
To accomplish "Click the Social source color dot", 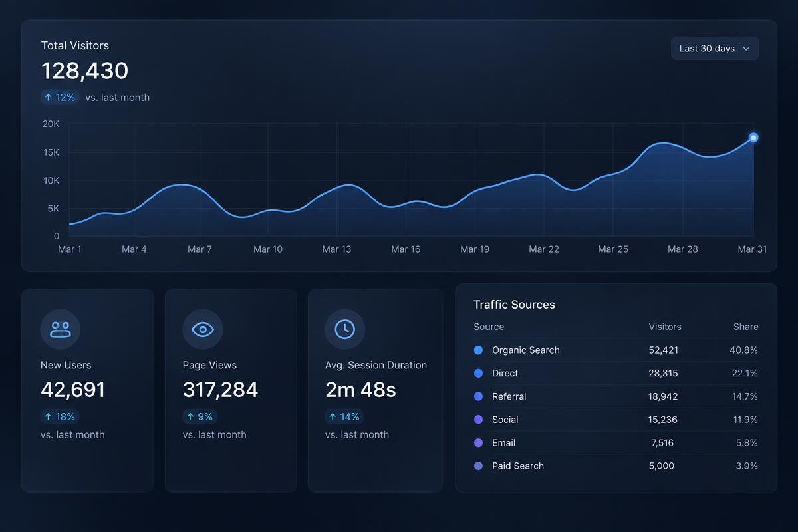I will pos(478,420).
